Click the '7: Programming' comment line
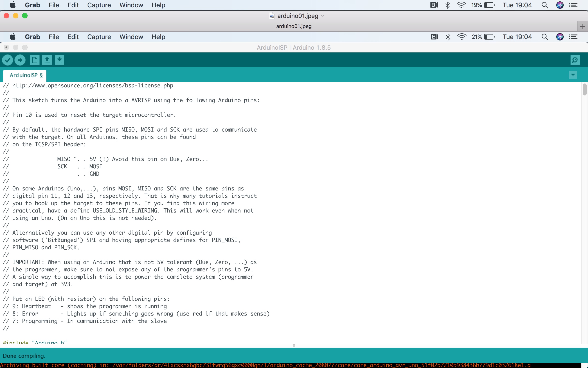 [85, 321]
